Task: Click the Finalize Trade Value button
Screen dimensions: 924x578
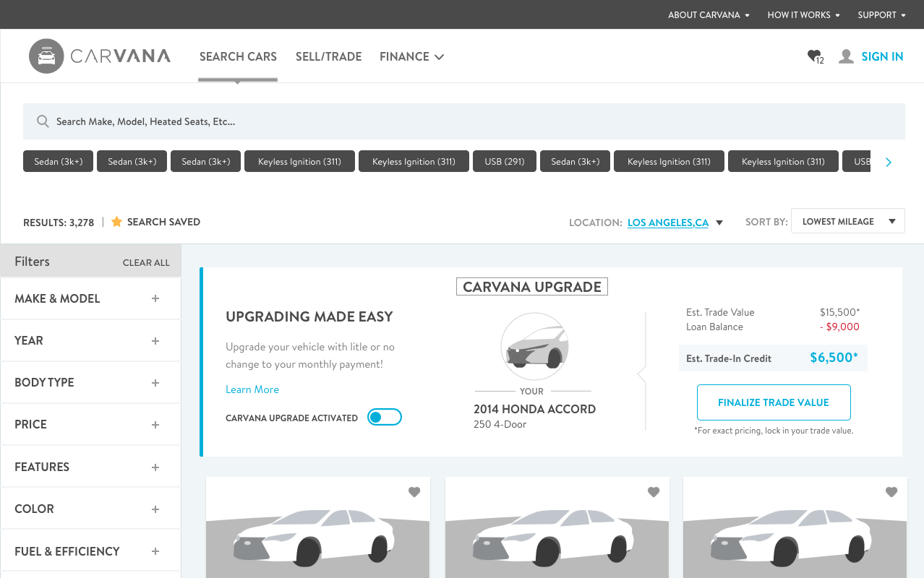Action: point(774,402)
